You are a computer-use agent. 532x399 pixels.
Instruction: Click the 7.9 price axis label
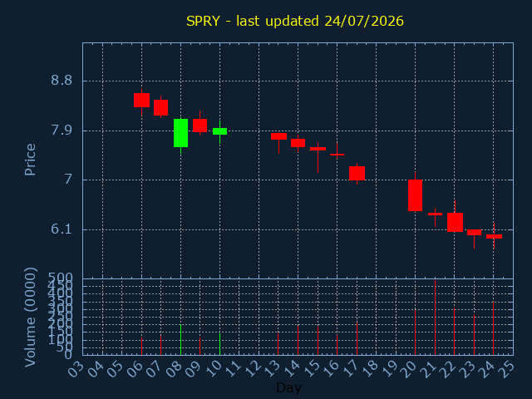62,131
